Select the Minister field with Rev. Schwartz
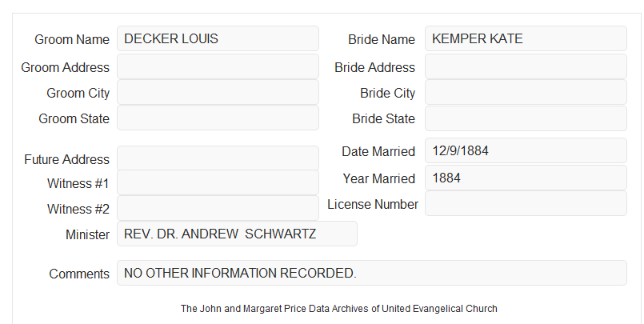This screenshot has width=644, height=324. 237,234
